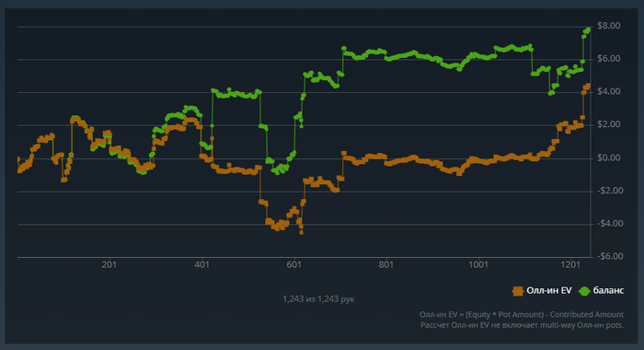Toggle the баланс legend entry
Viewport: 644px width, 350px height.
pyautogui.click(x=602, y=291)
